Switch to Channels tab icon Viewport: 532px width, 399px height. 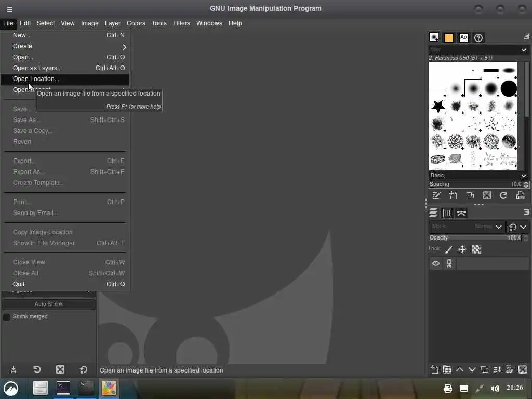tap(447, 212)
